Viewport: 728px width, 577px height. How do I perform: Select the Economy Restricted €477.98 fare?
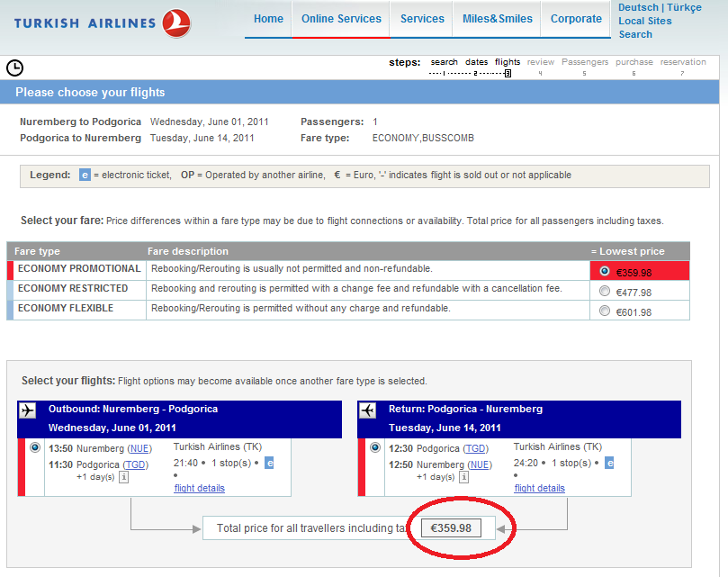point(604,291)
